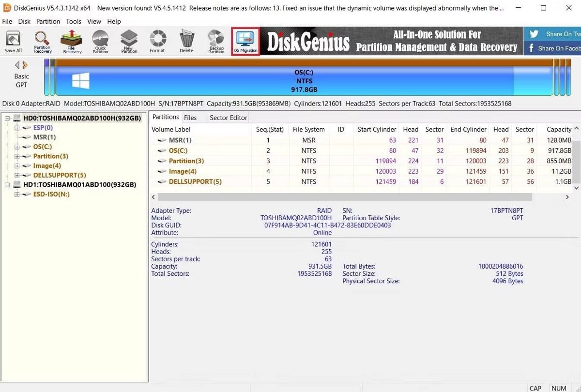Launch the Quick Partition tool
Viewport: 581px width, 392px height.
pos(100,41)
